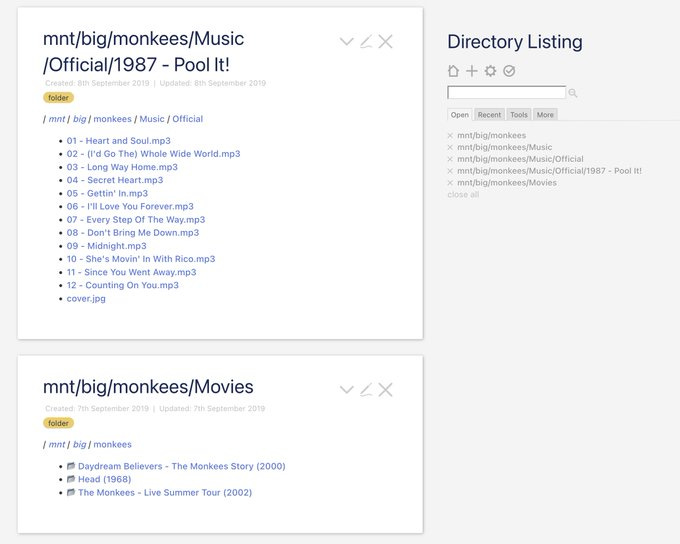The image size is (680, 544).
Task: Navigate to mnt/big/monkees/Music/Official in open list
Action: pyautogui.click(x=520, y=159)
